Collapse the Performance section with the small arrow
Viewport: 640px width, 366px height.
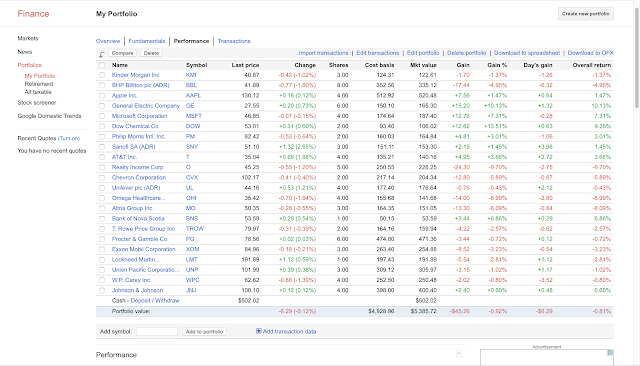tap(459, 353)
